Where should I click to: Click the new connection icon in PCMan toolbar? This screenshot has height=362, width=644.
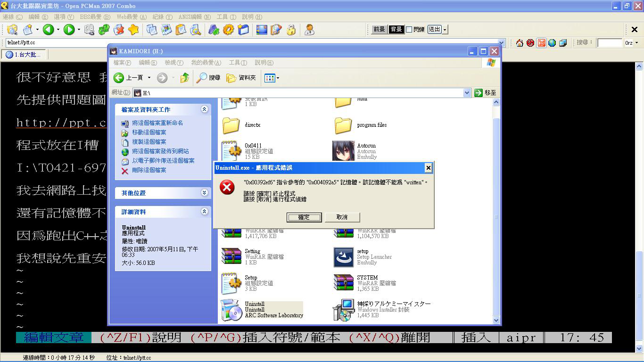(28, 30)
